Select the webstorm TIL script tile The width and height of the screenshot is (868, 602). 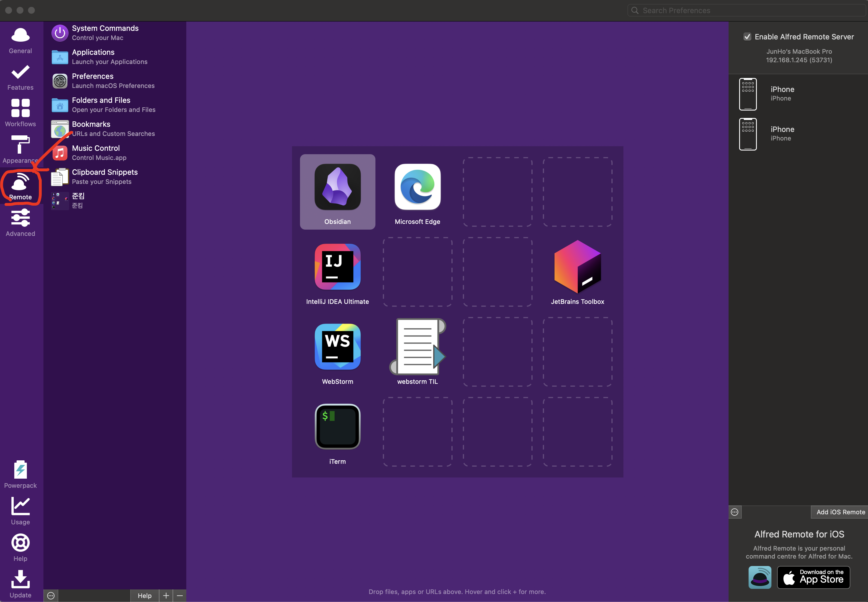tap(417, 352)
